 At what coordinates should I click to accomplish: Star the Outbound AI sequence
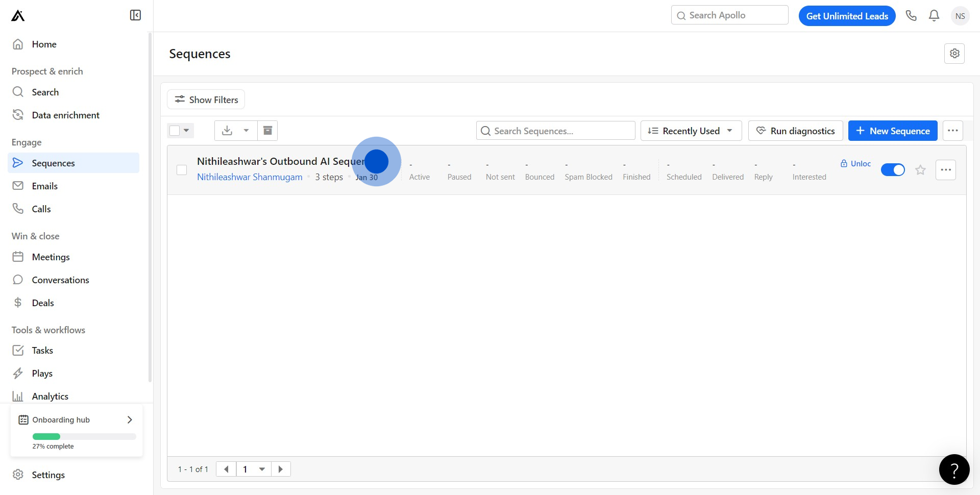click(x=920, y=170)
